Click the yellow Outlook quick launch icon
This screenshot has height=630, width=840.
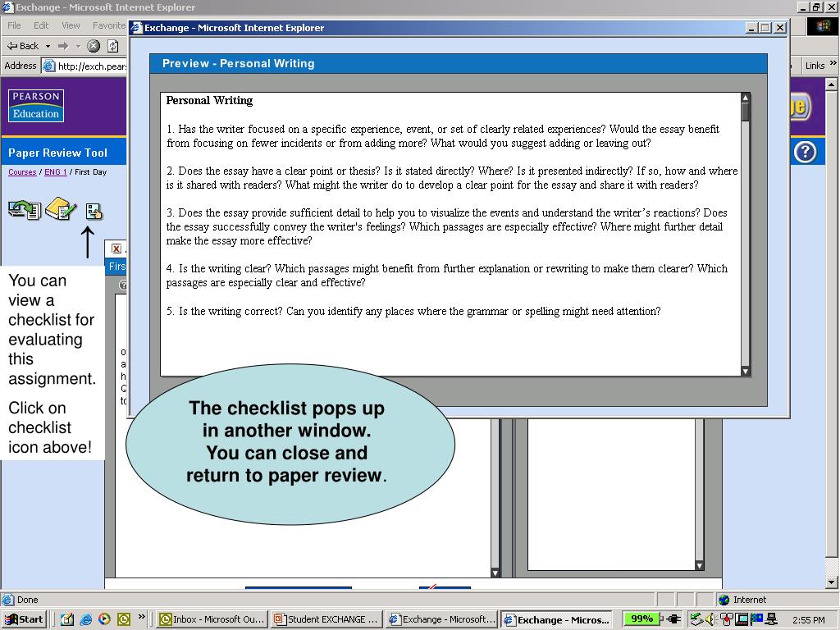pos(123,619)
